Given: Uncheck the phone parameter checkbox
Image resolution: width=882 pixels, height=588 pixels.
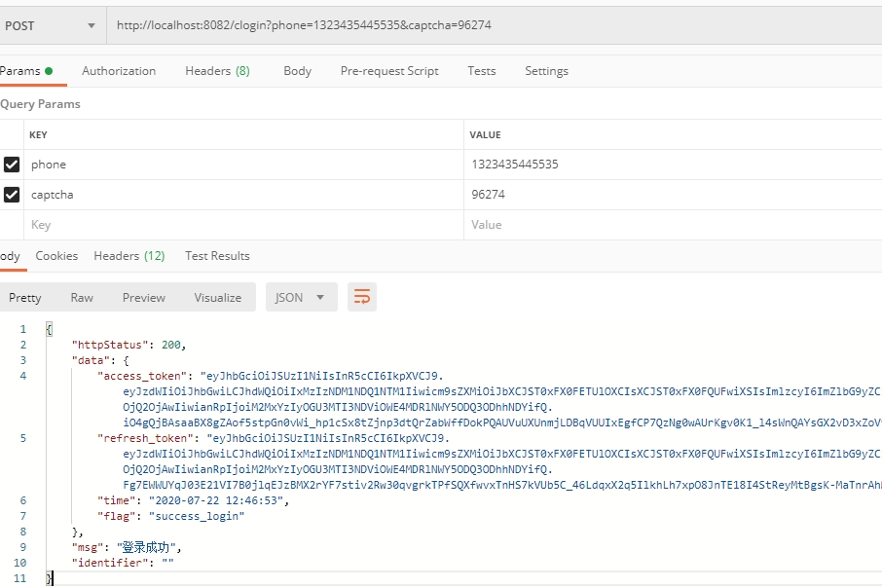Looking at the screenshot, I should click(x=12, y=165).
